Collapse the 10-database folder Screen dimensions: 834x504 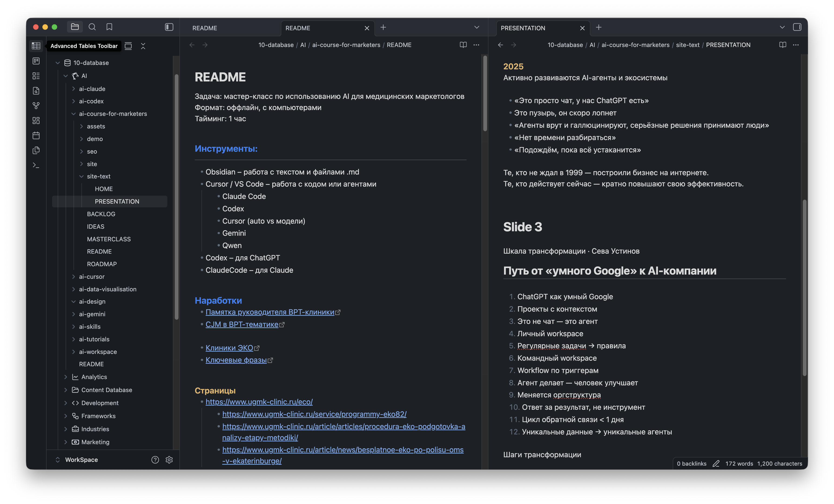tap(57, 63)
